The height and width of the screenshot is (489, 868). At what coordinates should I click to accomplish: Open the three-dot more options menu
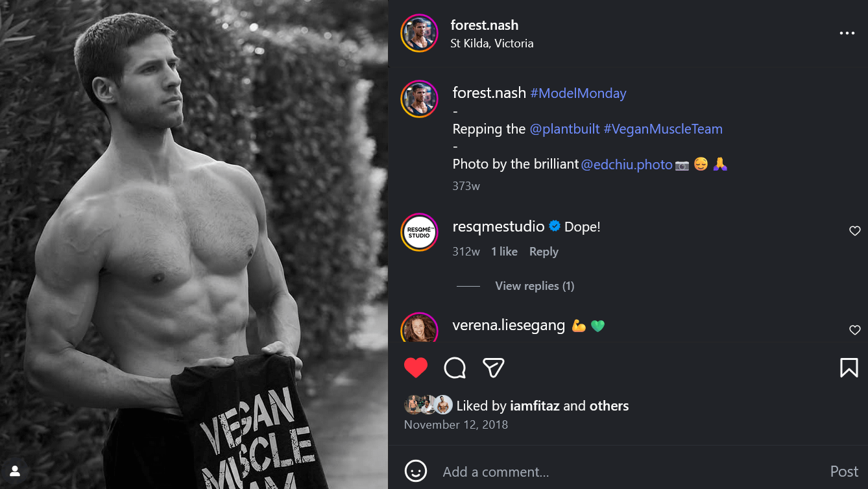[x=847, y=33]
